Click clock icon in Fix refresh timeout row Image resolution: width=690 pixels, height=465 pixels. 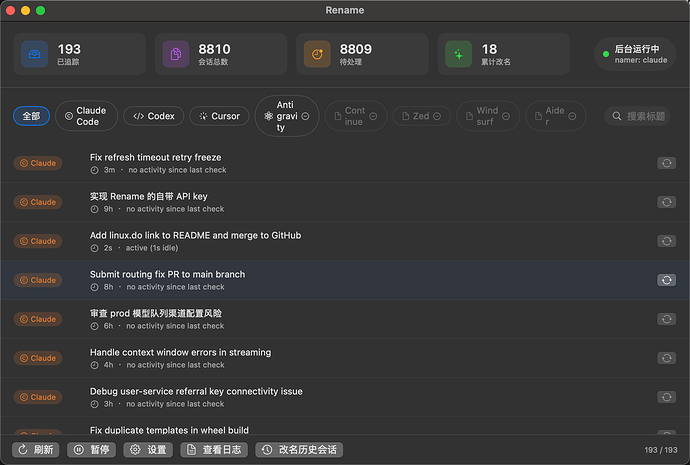94,170
